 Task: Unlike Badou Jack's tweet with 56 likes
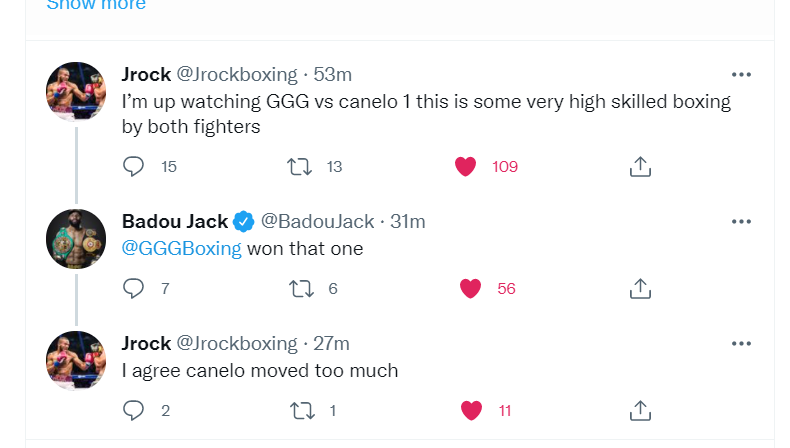point(470,288)
